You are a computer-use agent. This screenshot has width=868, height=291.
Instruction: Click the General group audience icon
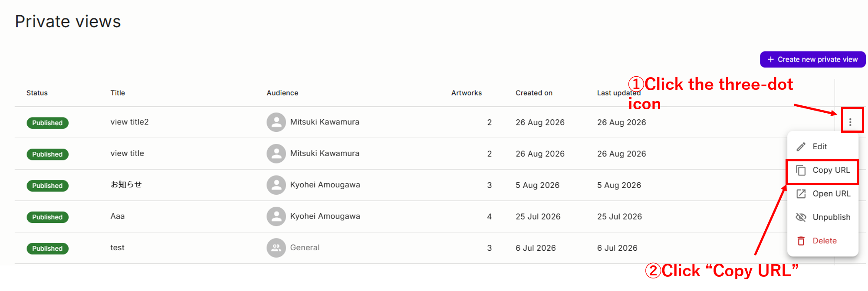(276, 248)
